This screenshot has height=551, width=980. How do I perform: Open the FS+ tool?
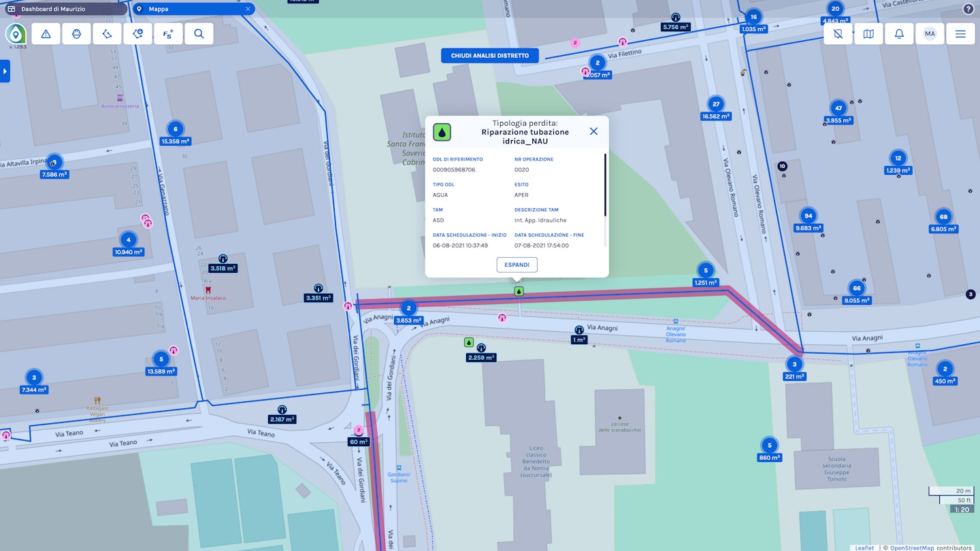coord(168,34)
